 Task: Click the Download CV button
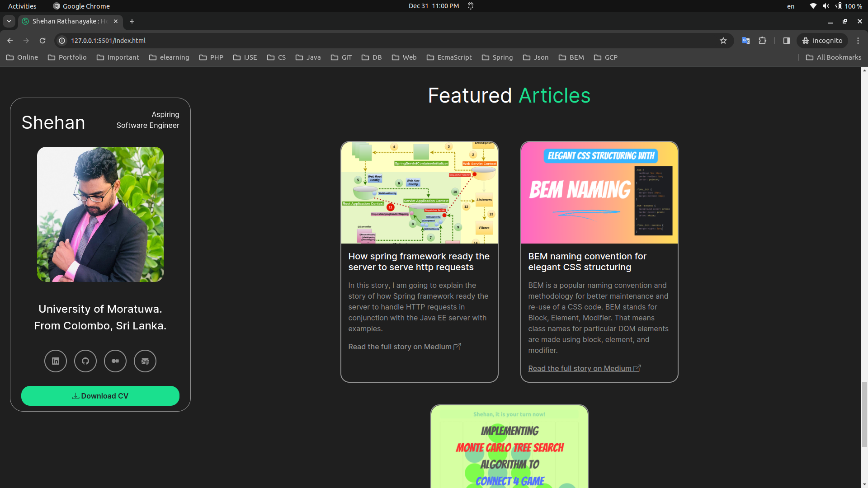pyautogui.click(x=100, y=396)
